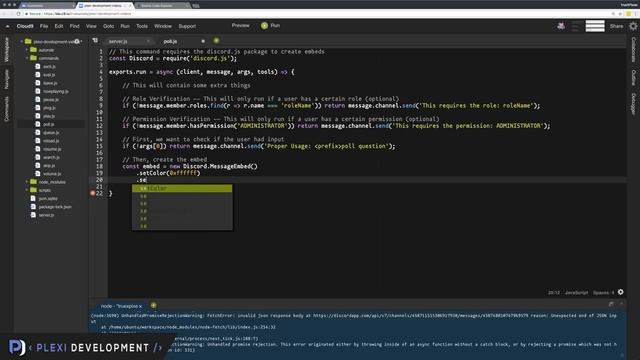Open the Navigate side panel
The height and width of the screenshot is (360, 640).
point(7,79)
